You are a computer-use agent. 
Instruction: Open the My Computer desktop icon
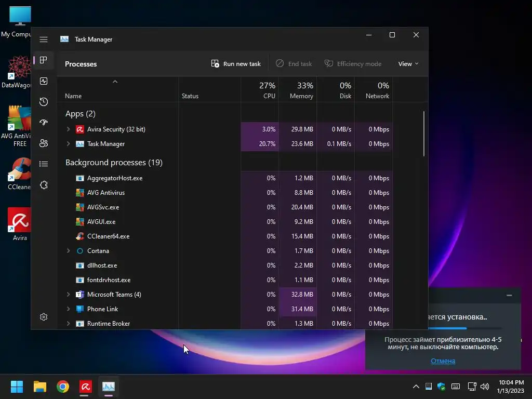pyautogui.click(x=17, y=22)
